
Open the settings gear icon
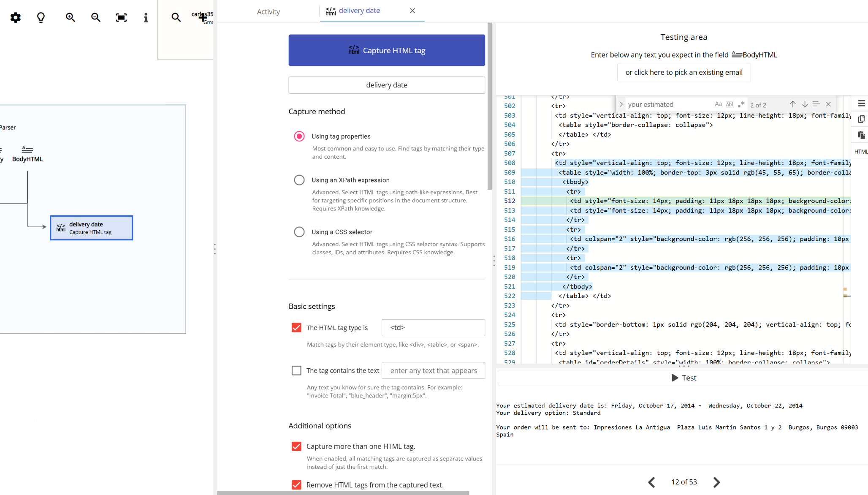[x=15, y=17]
